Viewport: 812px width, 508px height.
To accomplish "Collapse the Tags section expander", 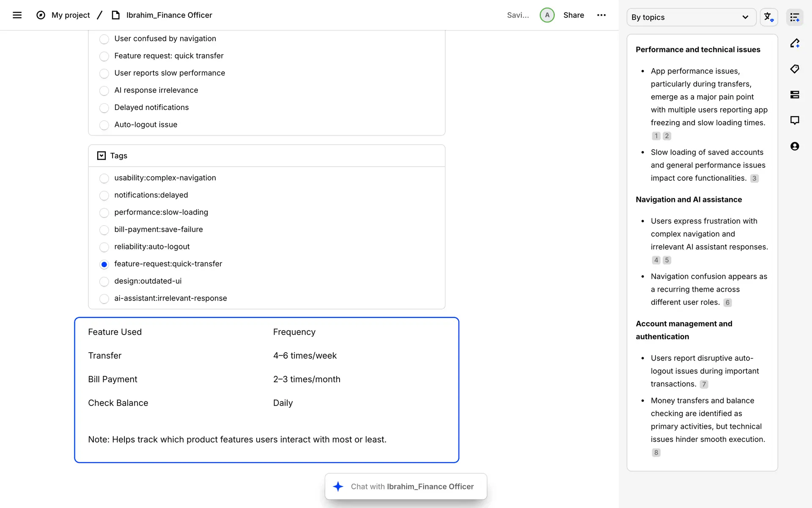I will 101,156.
